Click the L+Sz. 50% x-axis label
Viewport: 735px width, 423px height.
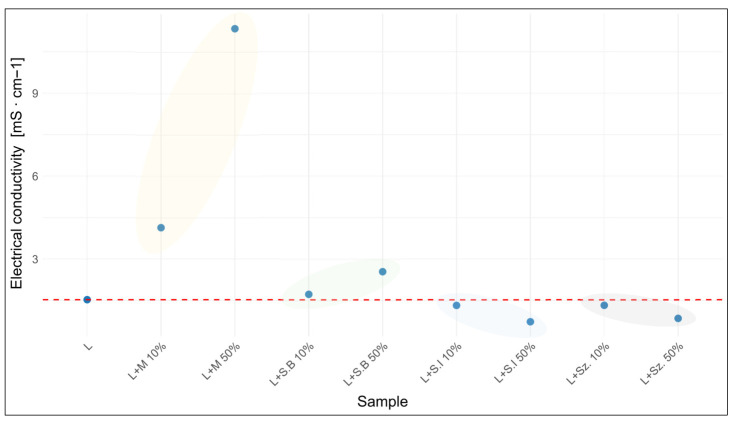(x=662, y=364)
